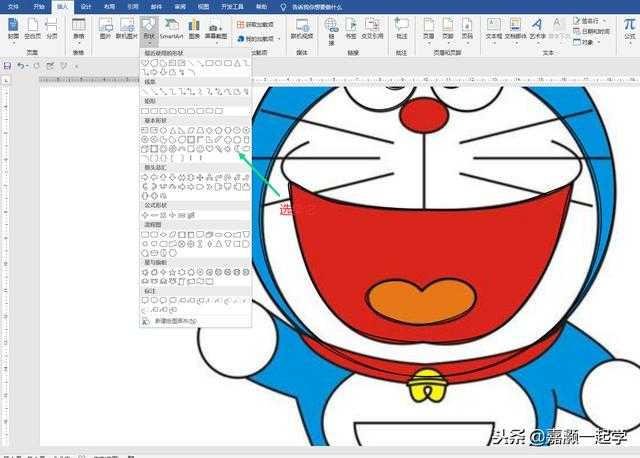
Task: Select the plus sign equation shape
Action: click(145, 215)
